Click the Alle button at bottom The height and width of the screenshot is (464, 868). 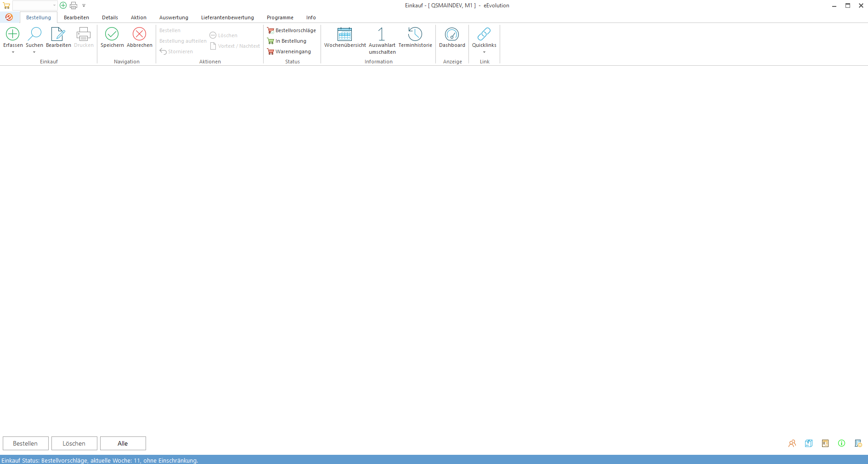tap(123, 443)
